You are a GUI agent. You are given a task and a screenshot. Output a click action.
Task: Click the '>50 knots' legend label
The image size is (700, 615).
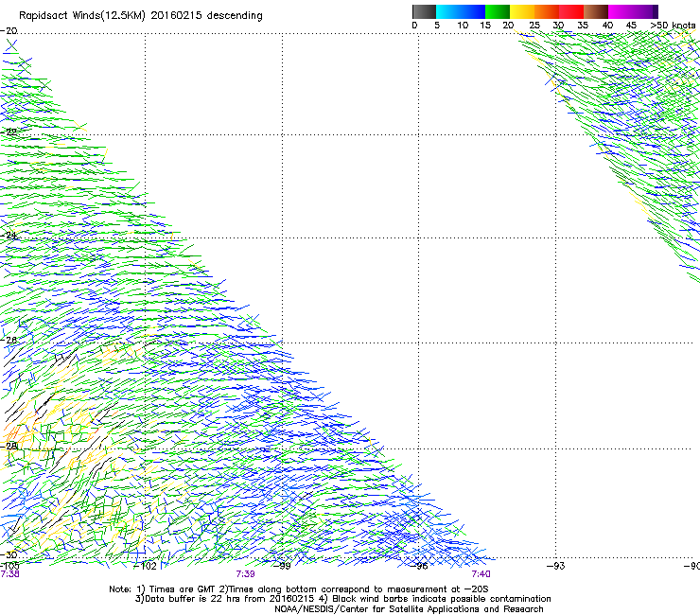pyautogui.click(x=673, y=26)
